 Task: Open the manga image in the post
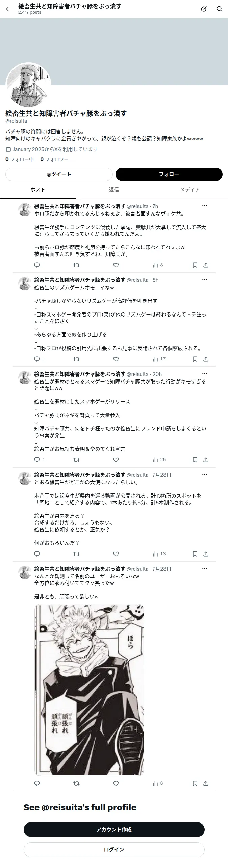click(x=89, y=690)
